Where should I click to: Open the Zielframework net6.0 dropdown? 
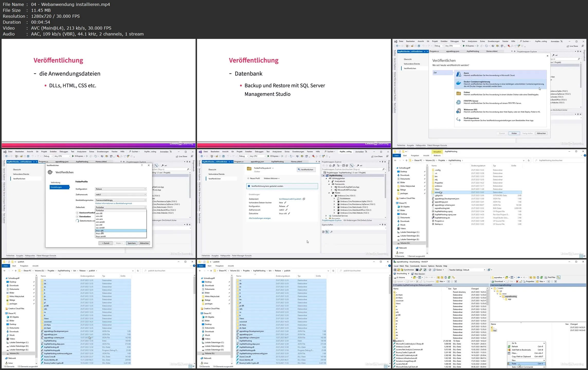121,195
